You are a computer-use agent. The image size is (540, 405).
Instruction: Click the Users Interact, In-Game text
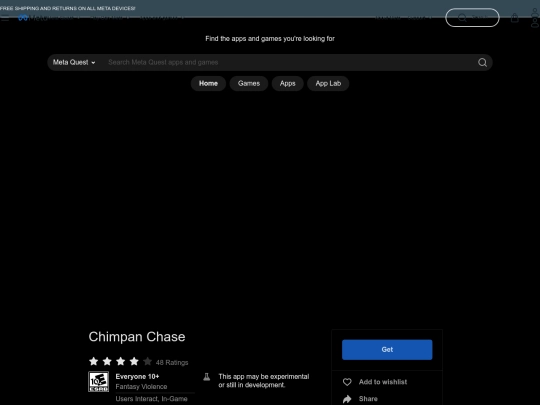(x=152, y=399)
